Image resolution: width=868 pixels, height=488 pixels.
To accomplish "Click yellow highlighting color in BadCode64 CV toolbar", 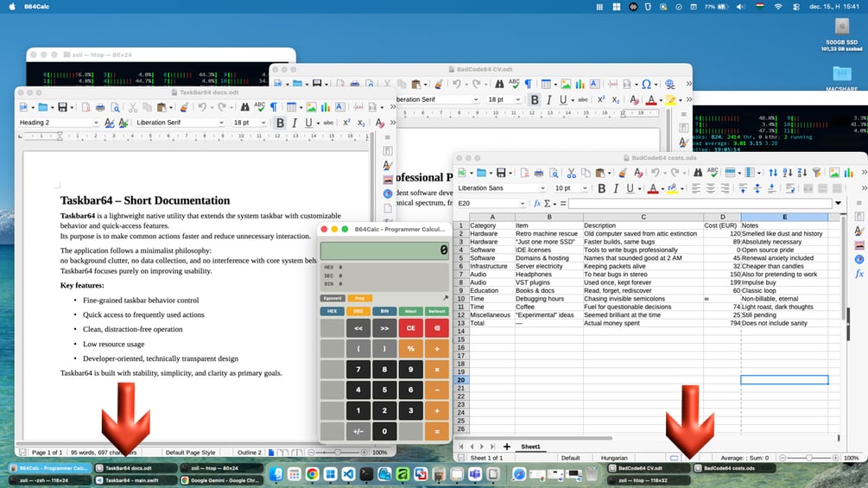I will point(670,99).
